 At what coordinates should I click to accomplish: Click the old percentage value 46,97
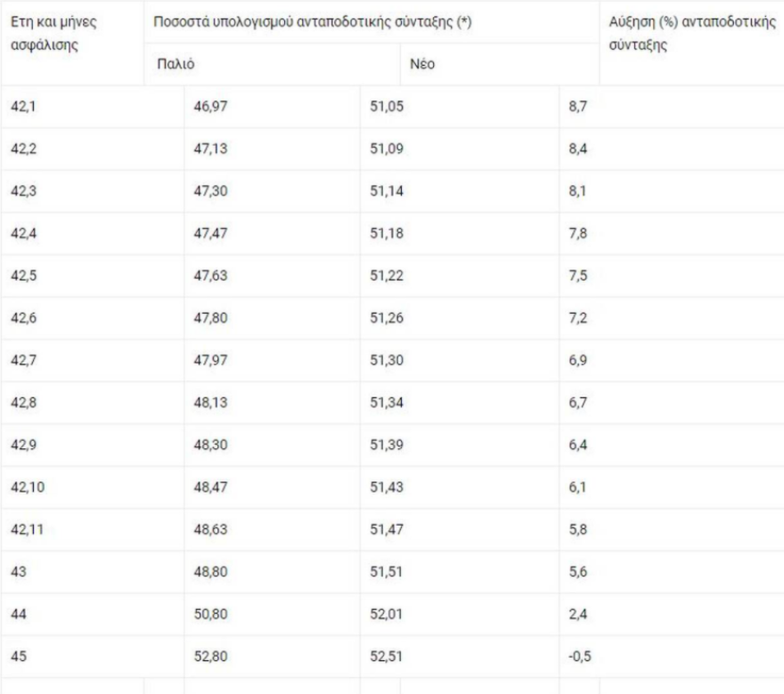(x=209, y=107)
